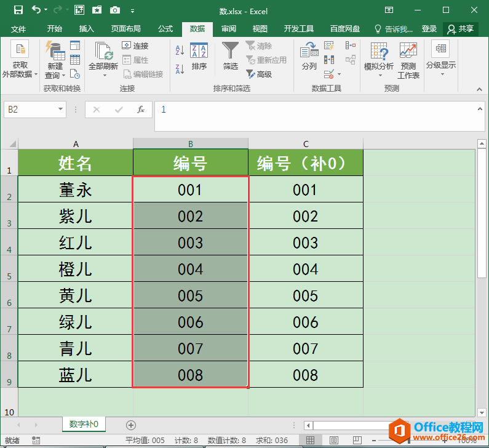Click vertical scrollbar down arrow

(x=482, y=412)
